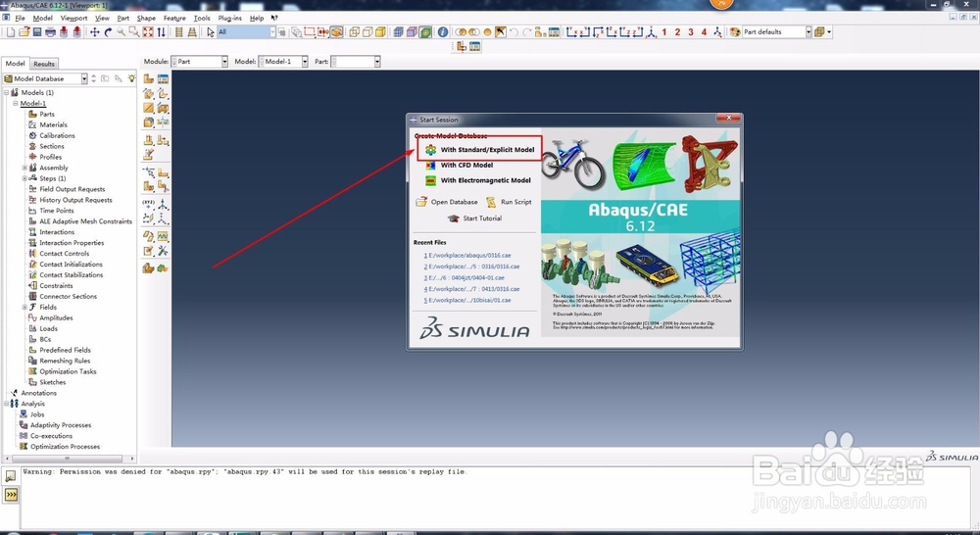The width and height of the screenshot is (980, 535).
Task: Click the color code palette icon
Action: 735,32
